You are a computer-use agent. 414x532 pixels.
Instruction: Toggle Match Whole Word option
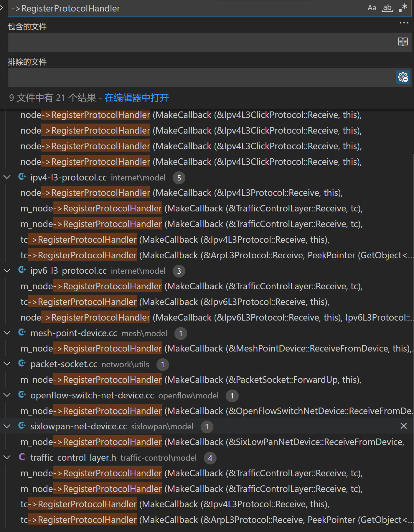click(387, 8)
